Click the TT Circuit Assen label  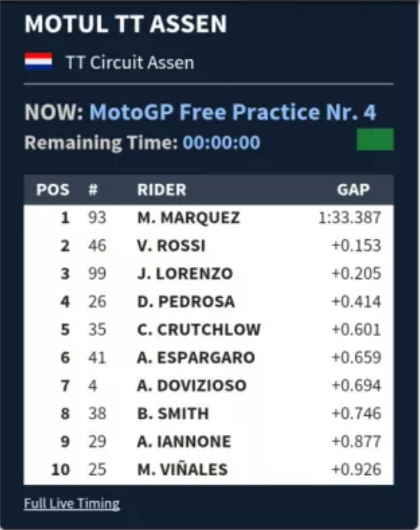tap(130, 62)
